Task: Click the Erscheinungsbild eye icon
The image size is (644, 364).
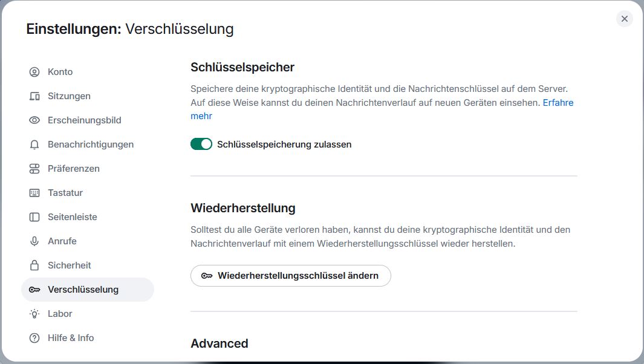Action: (x=34, y=120)
